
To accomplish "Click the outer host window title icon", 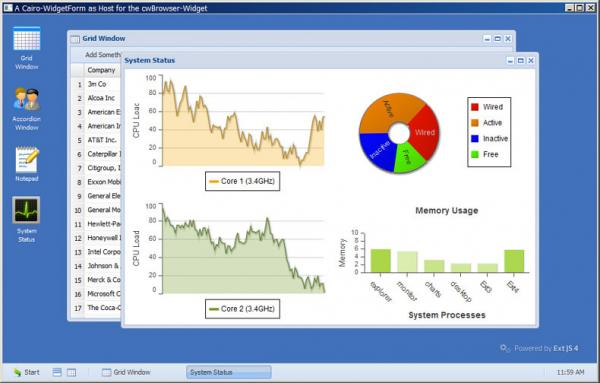I will 8,8.
